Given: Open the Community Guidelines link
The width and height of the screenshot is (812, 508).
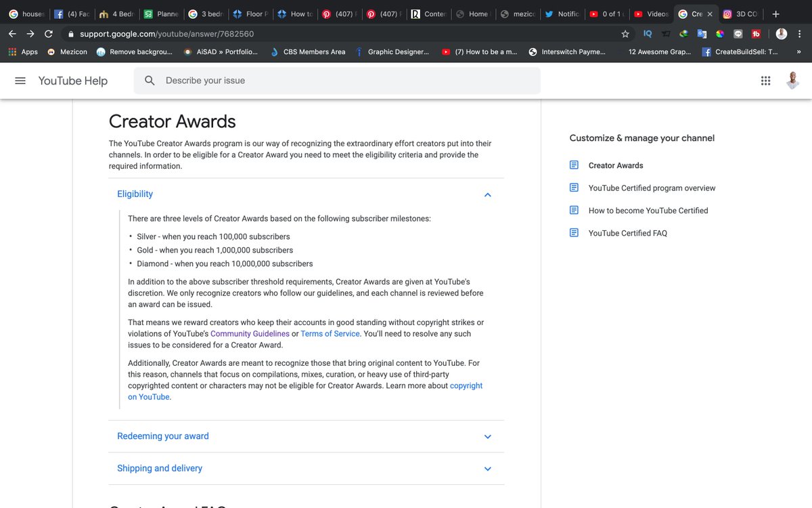Looking at the screenshot, I should 250,334.
